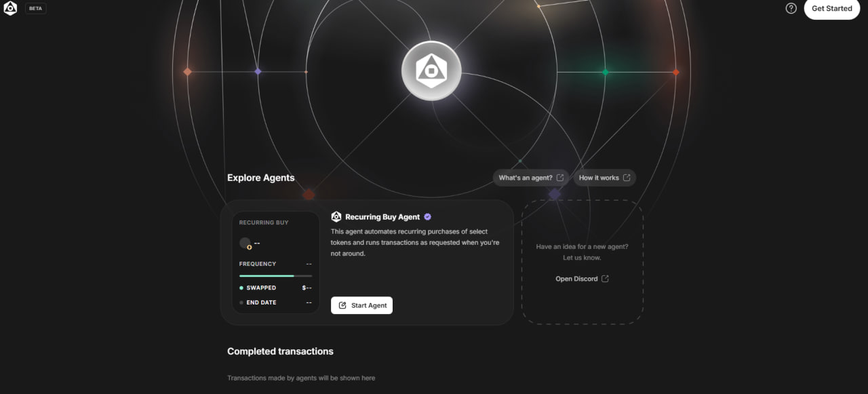Screen dimensions: 868x394
Task: Click the large central agent emblem
Action: click(431, 70)
